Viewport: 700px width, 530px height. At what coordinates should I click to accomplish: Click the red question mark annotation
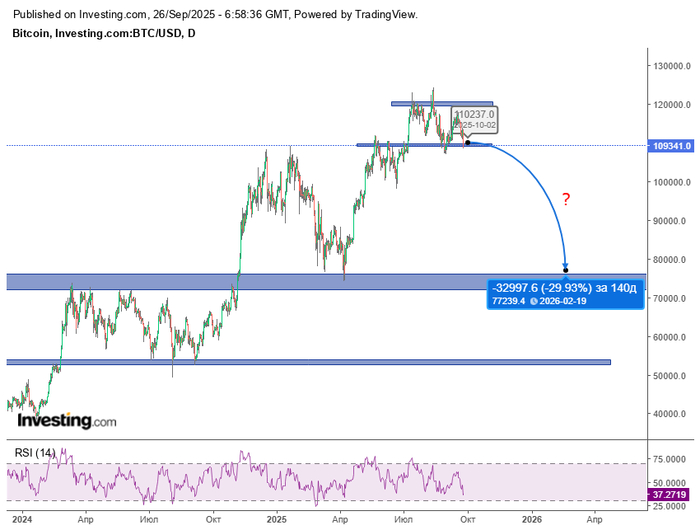pyautogui.click(x=566, y=200)
